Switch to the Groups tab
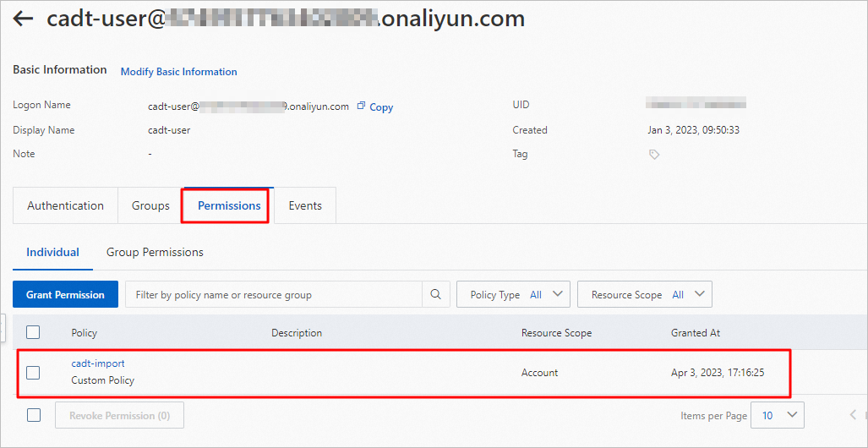Screen dimensions: 868x448 pyautogui.click(x=150, y=205)
